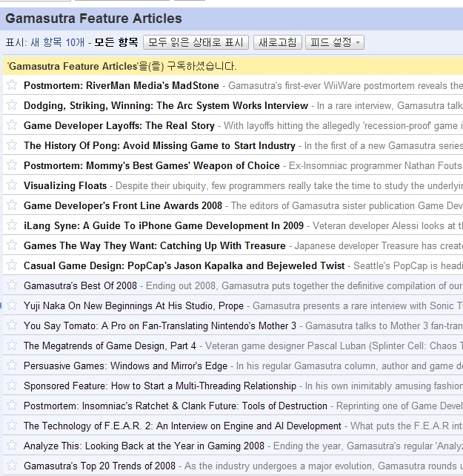The width and height of the screenshot is (463, 476).
Task: Open The Megatrends of Game Design, Part 4
Action: point(110,346)
